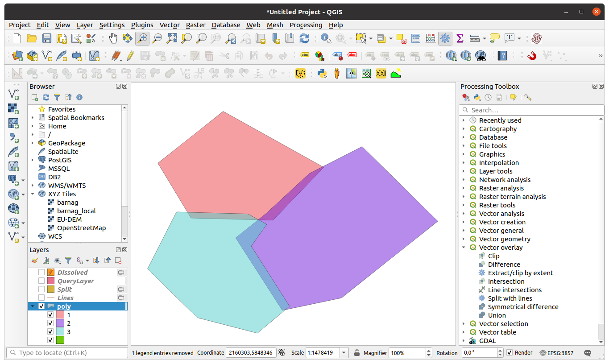Select the Pan Map hand tool
609x364 pixels.
[113, 38]
